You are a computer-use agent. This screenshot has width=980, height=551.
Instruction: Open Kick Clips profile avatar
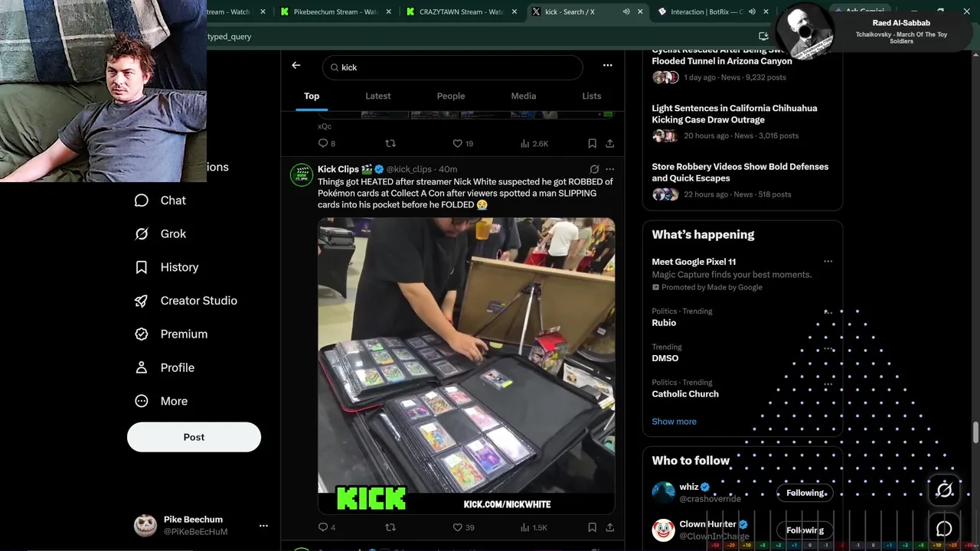[x=302, y=174]
